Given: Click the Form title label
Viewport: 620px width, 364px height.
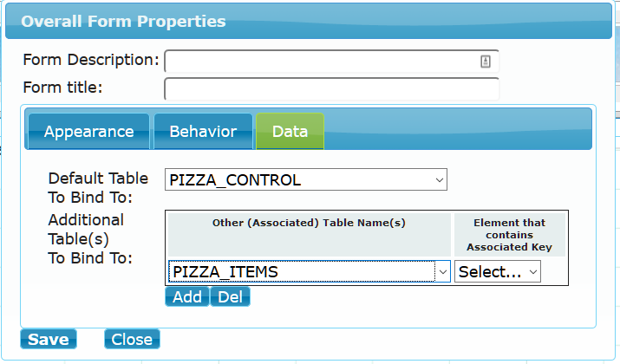Looking at the screenshot, I should [x=63, y=88].
